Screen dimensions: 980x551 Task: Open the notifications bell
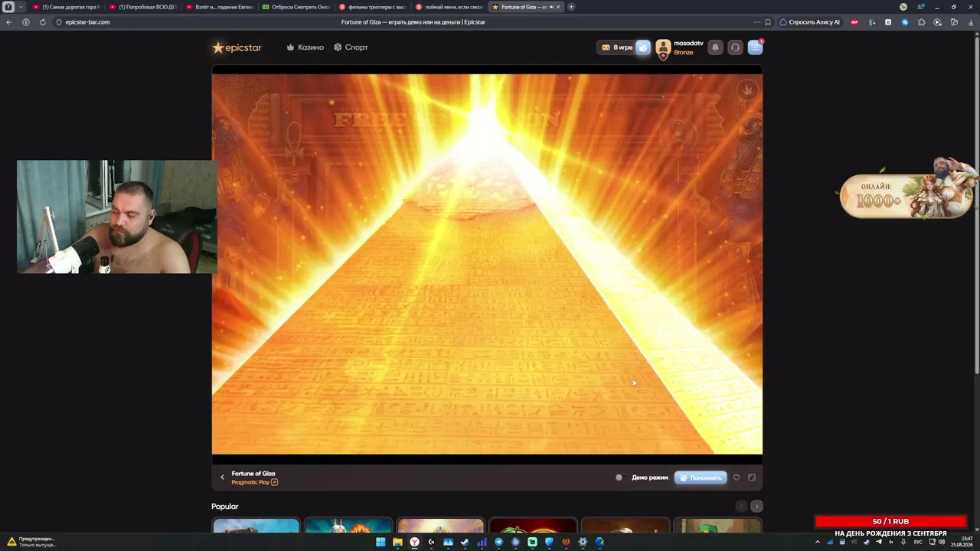point(715,47)
